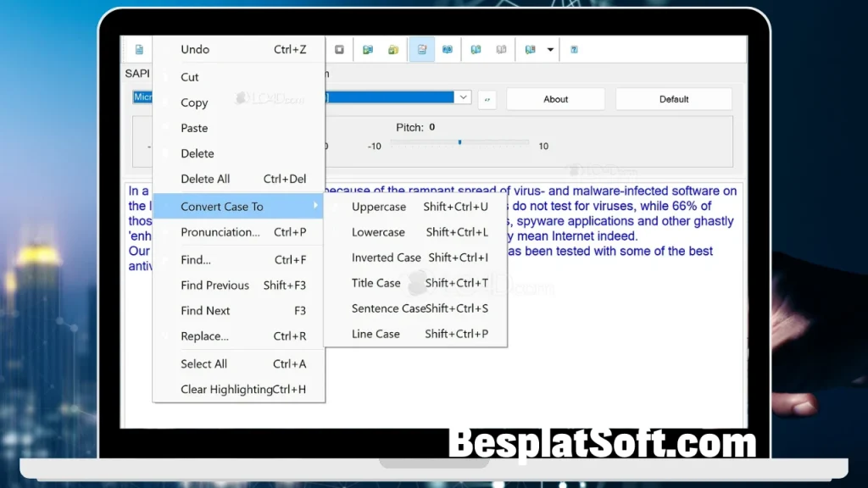Open the toolbar's black dropdown arrow
This screenshot has height=488, width=868.
pyautogui.click(x=550, y=50)
